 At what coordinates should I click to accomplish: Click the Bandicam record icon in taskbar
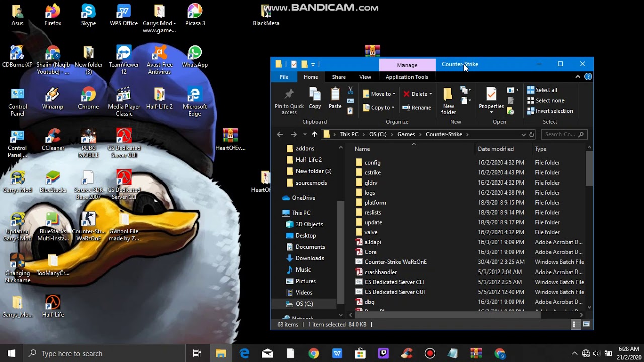[x=430, y=353]
